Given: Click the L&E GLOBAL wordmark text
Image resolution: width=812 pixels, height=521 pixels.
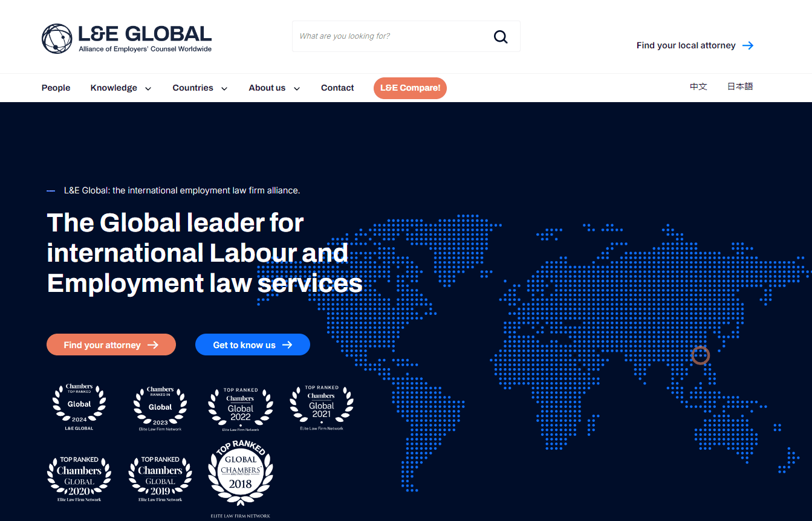Looking at the screenshot, I should [x=145, y=34].
